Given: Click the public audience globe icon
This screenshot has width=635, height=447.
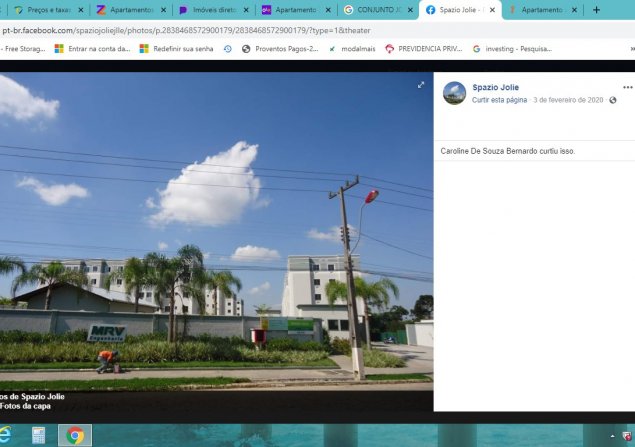Looking at the screenshot, I should (613, 100).
